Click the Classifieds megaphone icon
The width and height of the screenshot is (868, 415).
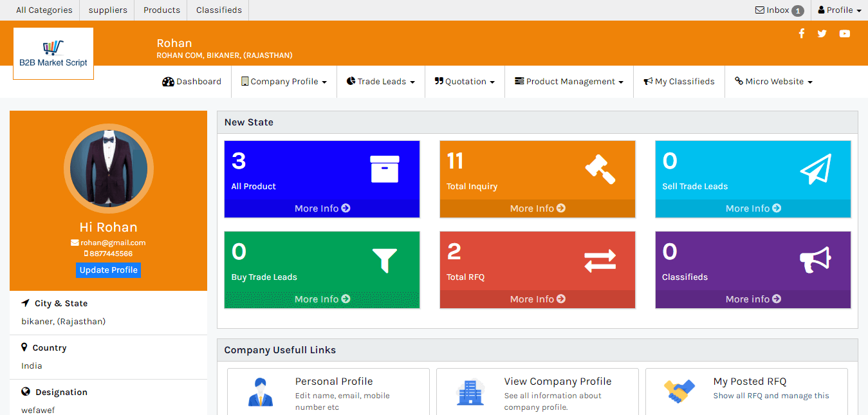click(x=815, y=260)
